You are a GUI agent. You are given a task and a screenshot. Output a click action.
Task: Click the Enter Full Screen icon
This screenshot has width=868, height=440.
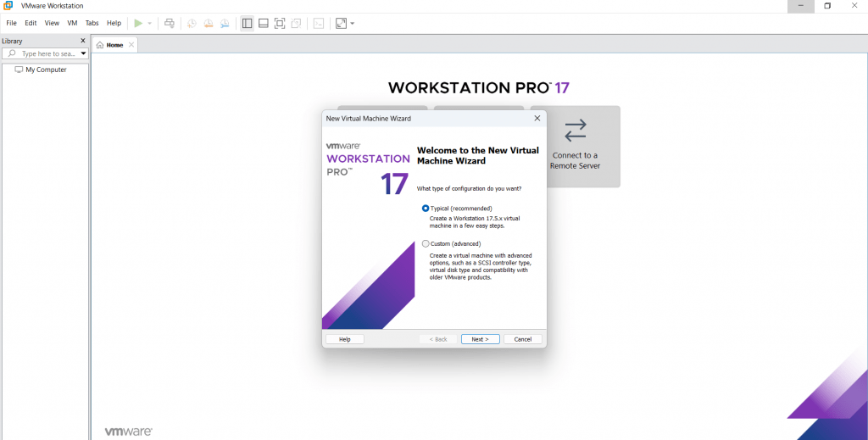(280, 23)
